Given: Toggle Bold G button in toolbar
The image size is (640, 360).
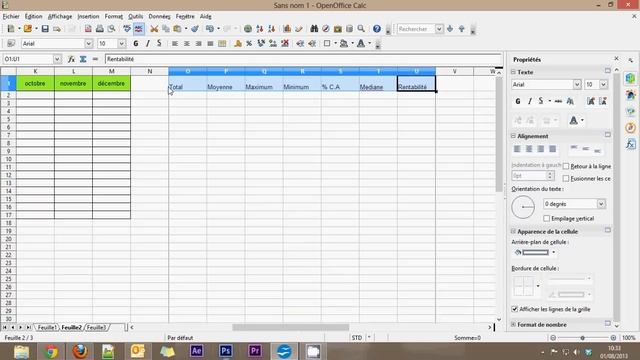Looking at the screenshot, I should click(136, 44).
